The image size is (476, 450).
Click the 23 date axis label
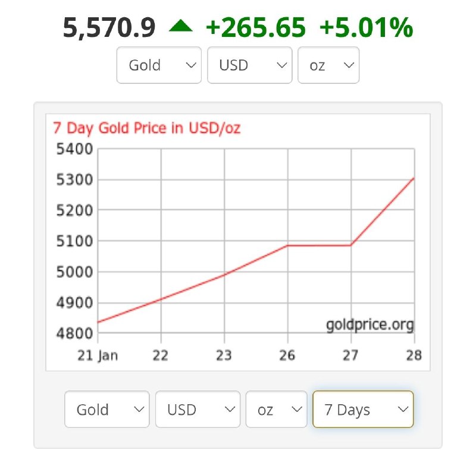coord(224,355)
